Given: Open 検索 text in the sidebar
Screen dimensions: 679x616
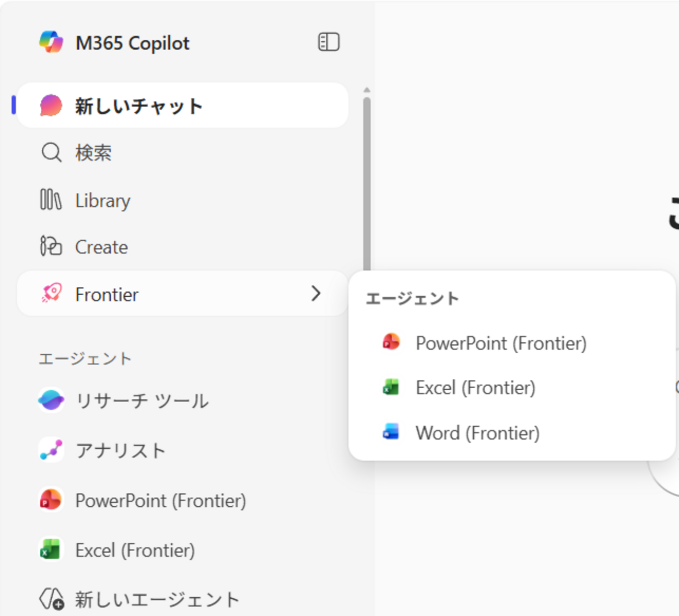Looking at the screenshot, I should [x=93, y=153].
